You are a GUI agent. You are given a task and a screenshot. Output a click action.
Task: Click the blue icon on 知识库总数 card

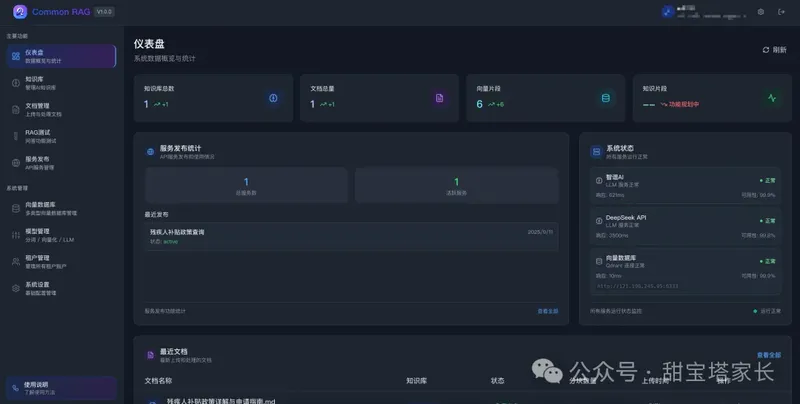click(273, 98)
